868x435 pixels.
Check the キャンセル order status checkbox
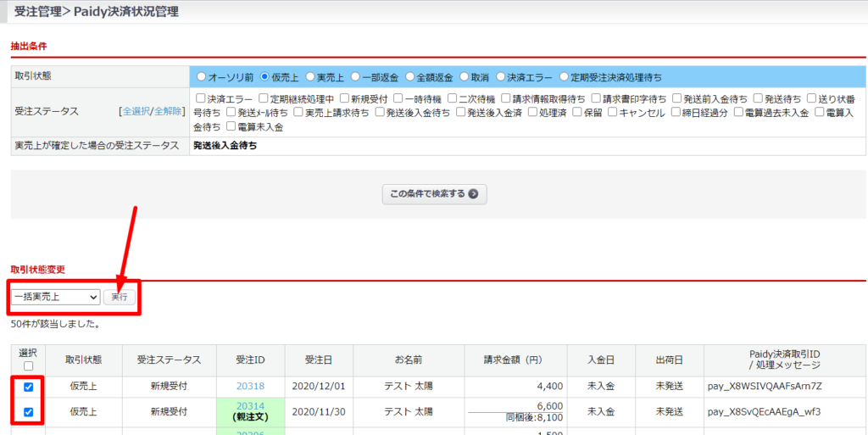click(612, 112)
